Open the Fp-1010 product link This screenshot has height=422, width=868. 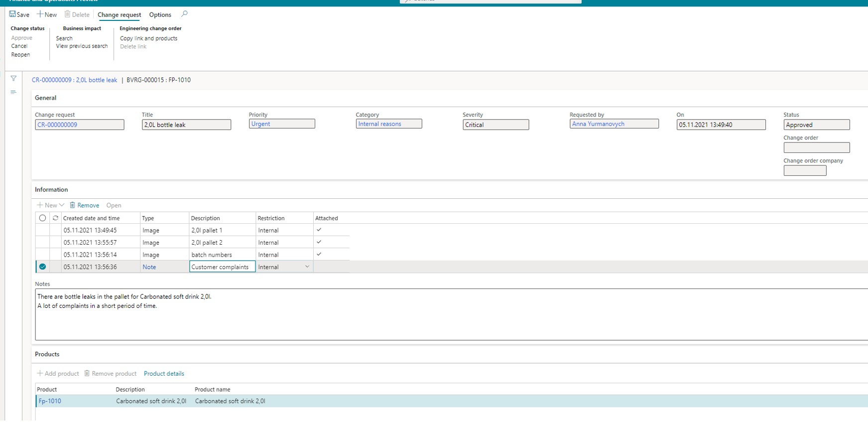click(50, 401)
